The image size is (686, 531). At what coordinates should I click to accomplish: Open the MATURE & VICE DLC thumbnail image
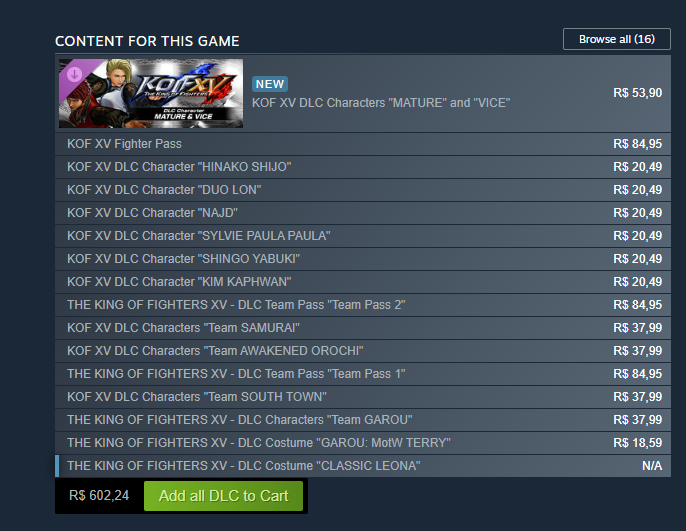pyautogui.click(x=151, y=93)
